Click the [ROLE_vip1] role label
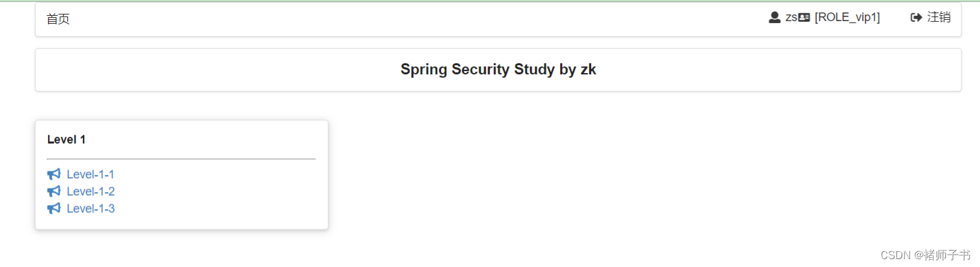The image size is (980, 267). [x=847, y=18]
